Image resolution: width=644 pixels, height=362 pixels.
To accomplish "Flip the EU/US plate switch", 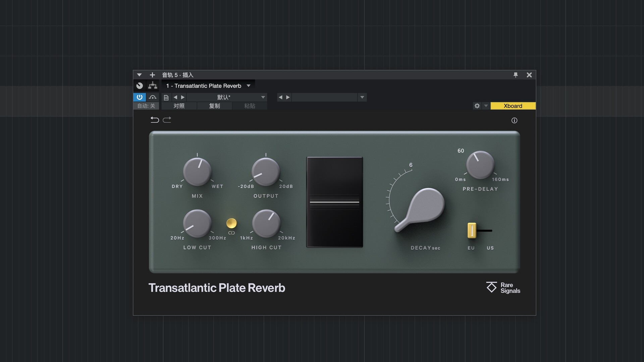I will [472, 231].
